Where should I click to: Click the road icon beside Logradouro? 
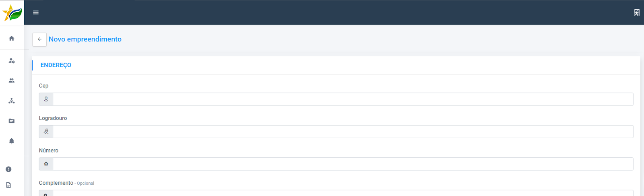pyautogui.click(x=46, y=132)
